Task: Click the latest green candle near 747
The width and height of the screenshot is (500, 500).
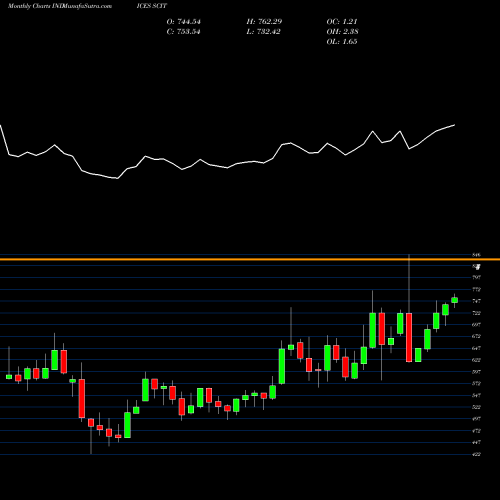Action: point(454,300)
